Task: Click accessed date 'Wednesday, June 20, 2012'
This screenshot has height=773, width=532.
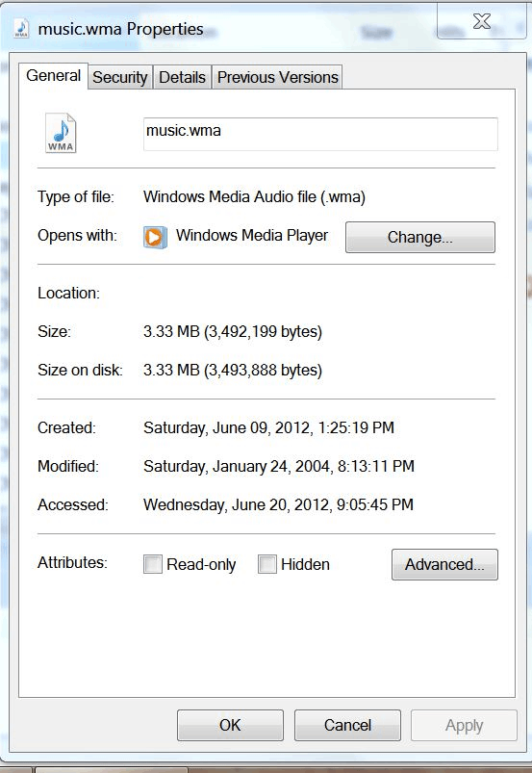Action: tap(238, 504)
